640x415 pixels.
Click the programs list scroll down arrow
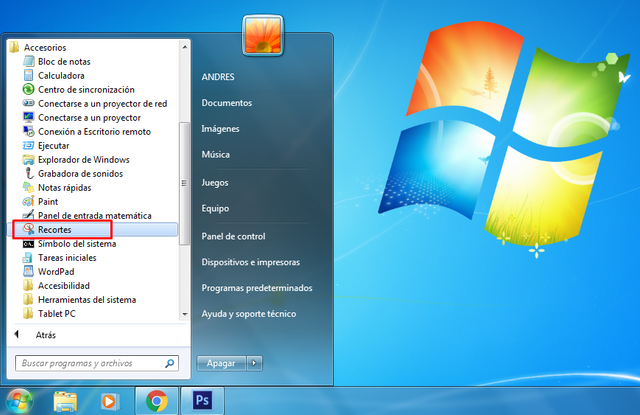click(x=185, y=314)
